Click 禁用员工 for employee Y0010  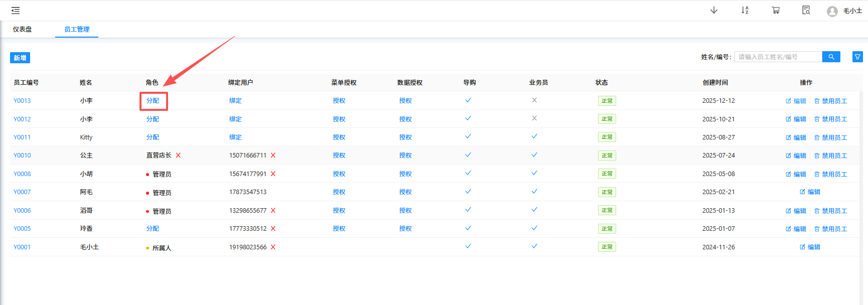(830, 156)
